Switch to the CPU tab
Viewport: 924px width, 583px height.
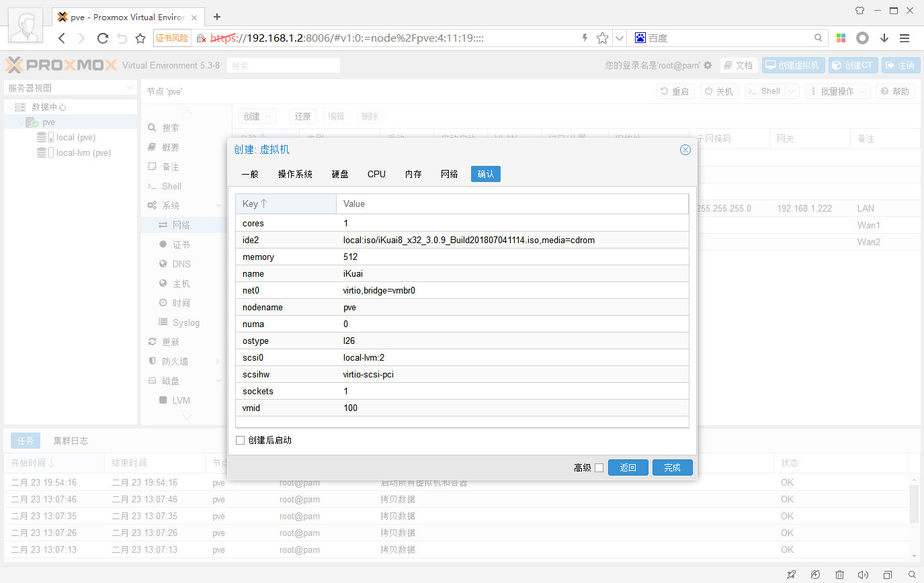[x=376, y=174]
